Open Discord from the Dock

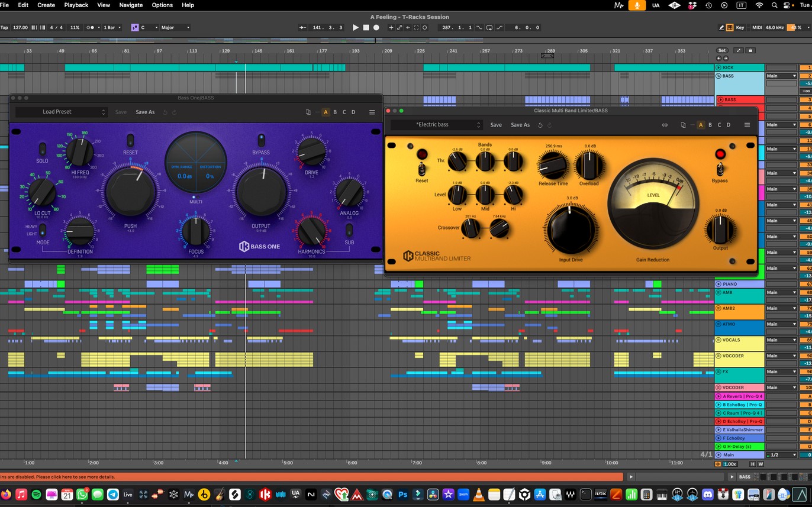[708, 494]
